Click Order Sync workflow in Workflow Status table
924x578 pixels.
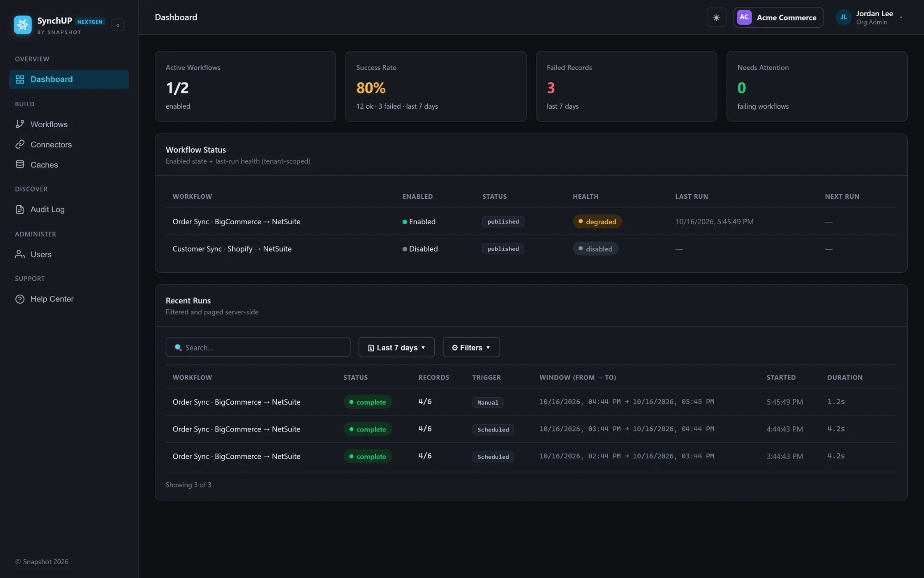[x=237, y=221]
